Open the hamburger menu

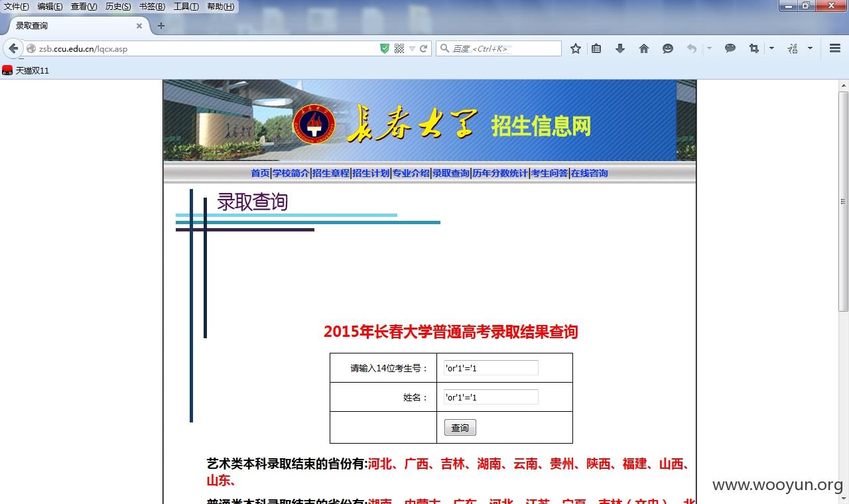[x=835, y=48]
